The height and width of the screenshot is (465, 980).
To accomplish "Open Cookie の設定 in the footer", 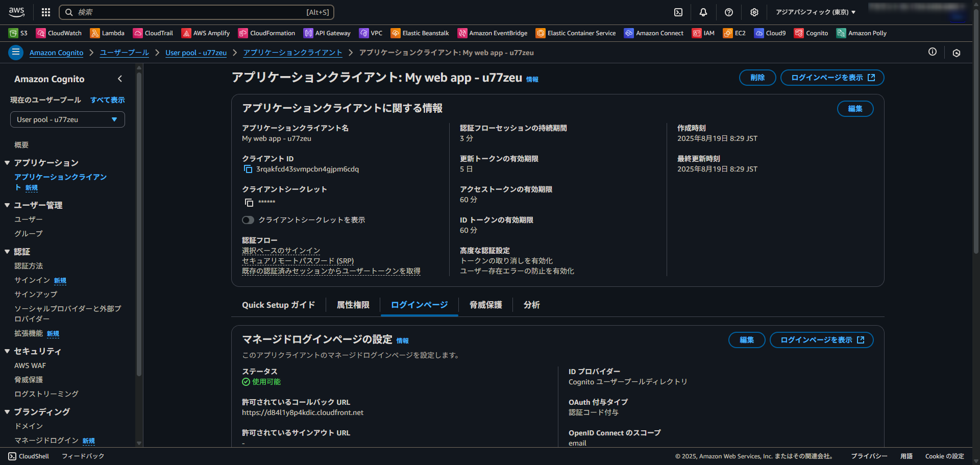I will tap(944, 456).
